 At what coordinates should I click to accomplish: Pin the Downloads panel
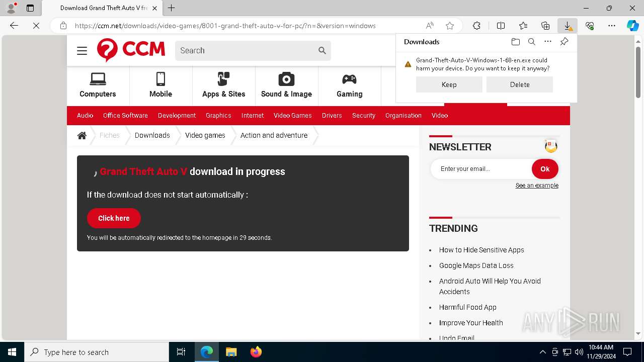coord(564,42)
